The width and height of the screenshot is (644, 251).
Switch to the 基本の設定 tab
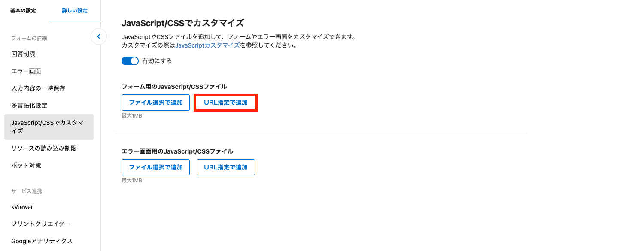pyautogui.click(x=23, y=11)
